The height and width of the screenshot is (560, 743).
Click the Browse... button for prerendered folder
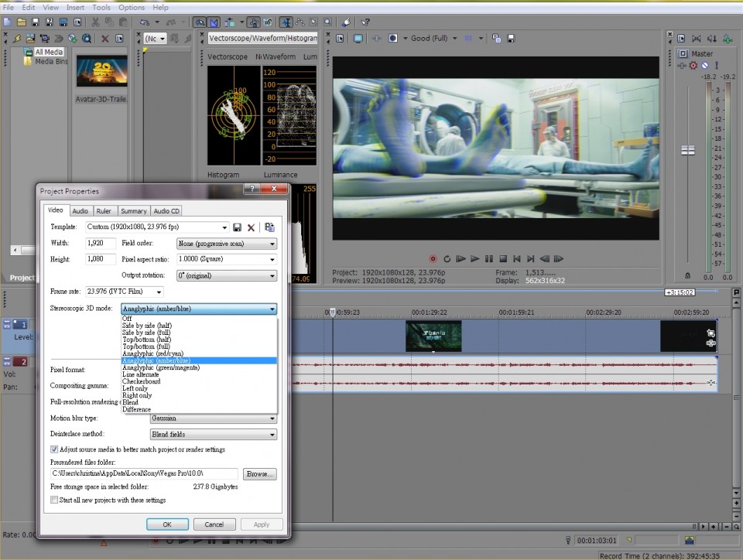259,473
